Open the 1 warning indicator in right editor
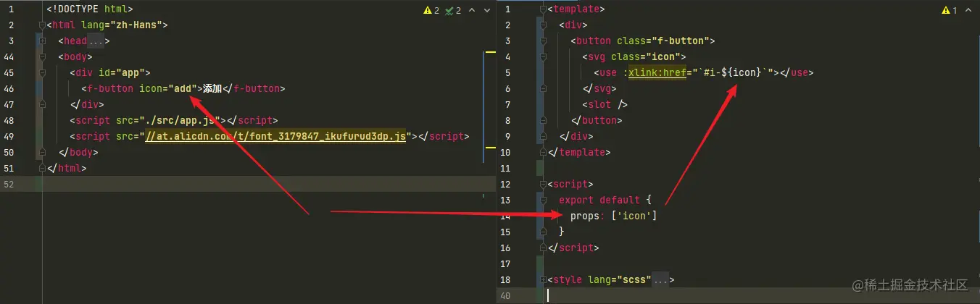This screenshot has width=980, height=304. click(950, 10)
